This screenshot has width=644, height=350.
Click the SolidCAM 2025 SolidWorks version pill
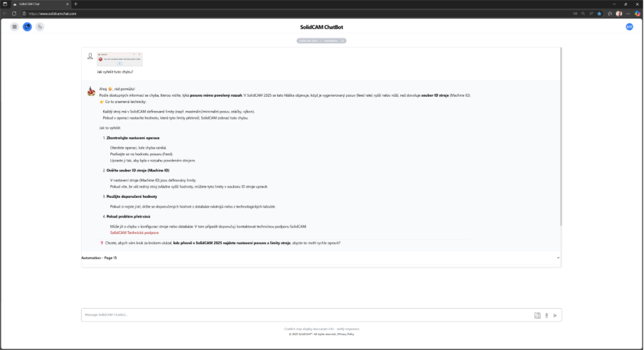point(321,41)
